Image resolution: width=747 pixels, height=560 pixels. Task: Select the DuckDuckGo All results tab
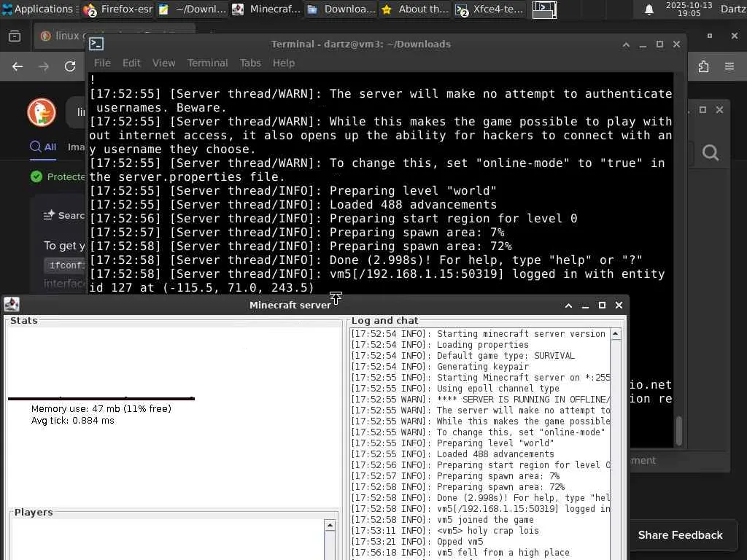[43, 147]
